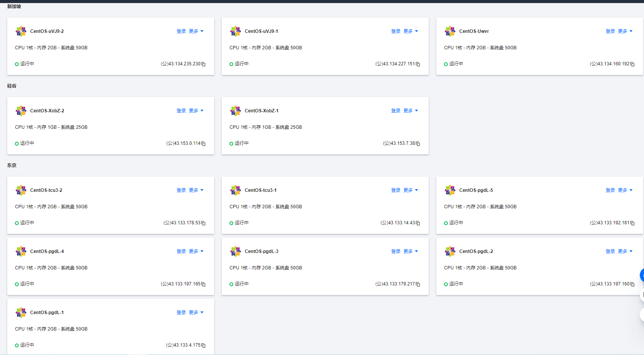Image resolution: width=644 pixels, height=355 pixels.
Task: Click 登录 for CentOS-pgdL-5
Action: pyautogui.click(x=610, y=190)
